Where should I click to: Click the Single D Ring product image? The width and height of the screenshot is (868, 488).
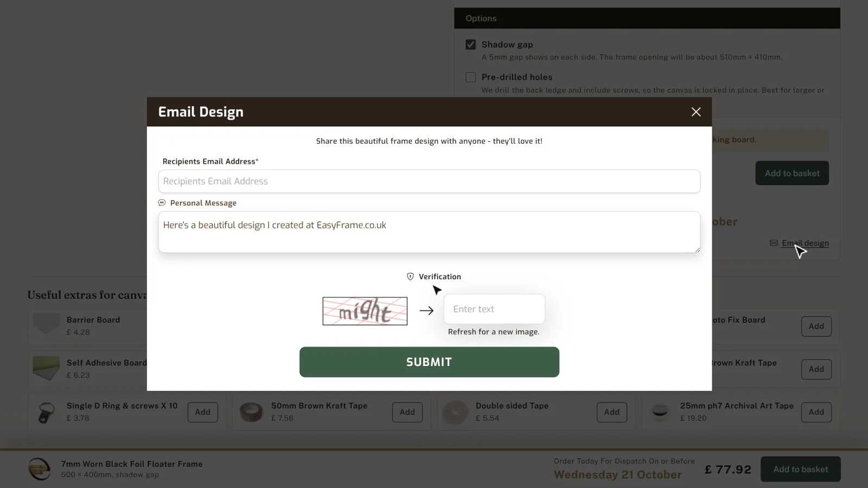tap(47, 413)
